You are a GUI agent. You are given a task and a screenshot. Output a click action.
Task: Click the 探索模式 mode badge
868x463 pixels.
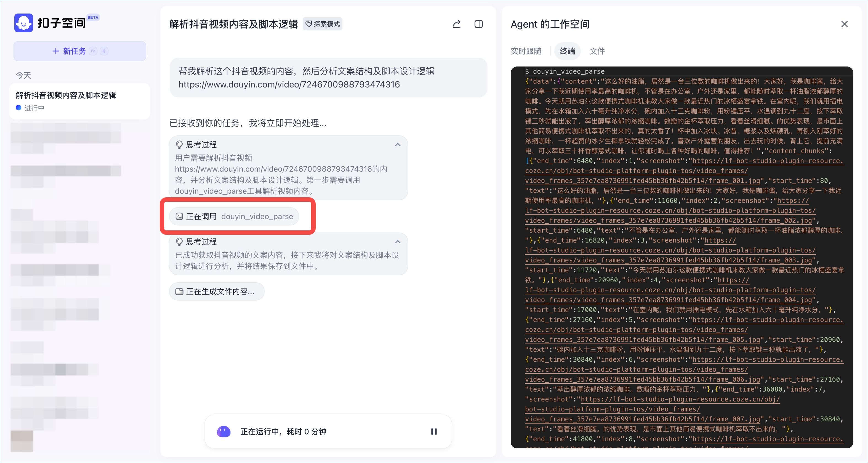click(x=323, y=24)
